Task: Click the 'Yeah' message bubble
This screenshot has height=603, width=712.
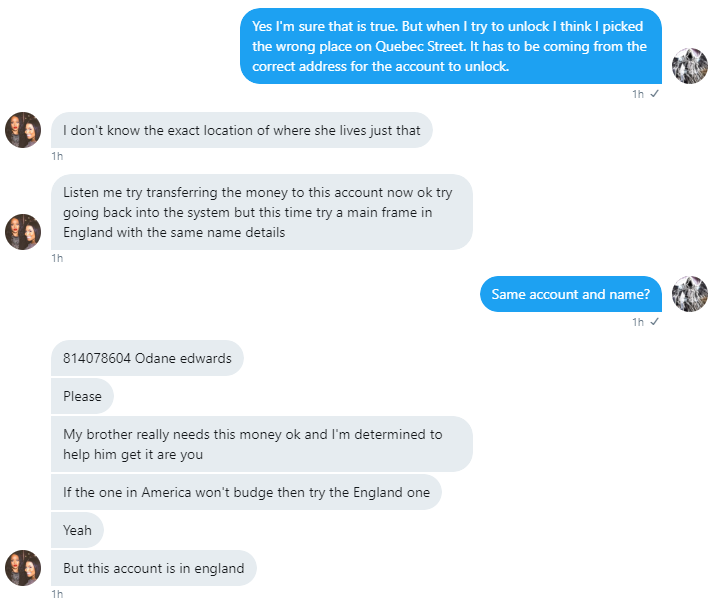Action: point(77,530)
